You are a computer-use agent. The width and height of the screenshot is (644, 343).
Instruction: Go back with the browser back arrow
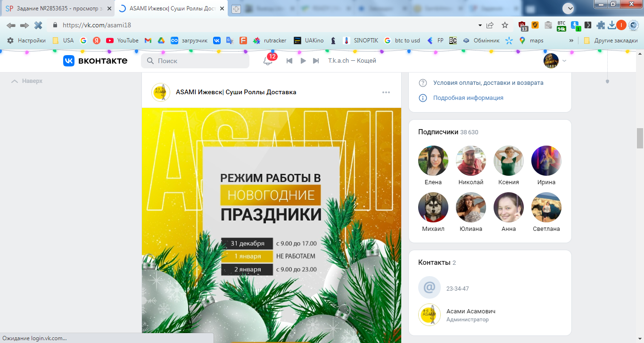coord(11,25)
